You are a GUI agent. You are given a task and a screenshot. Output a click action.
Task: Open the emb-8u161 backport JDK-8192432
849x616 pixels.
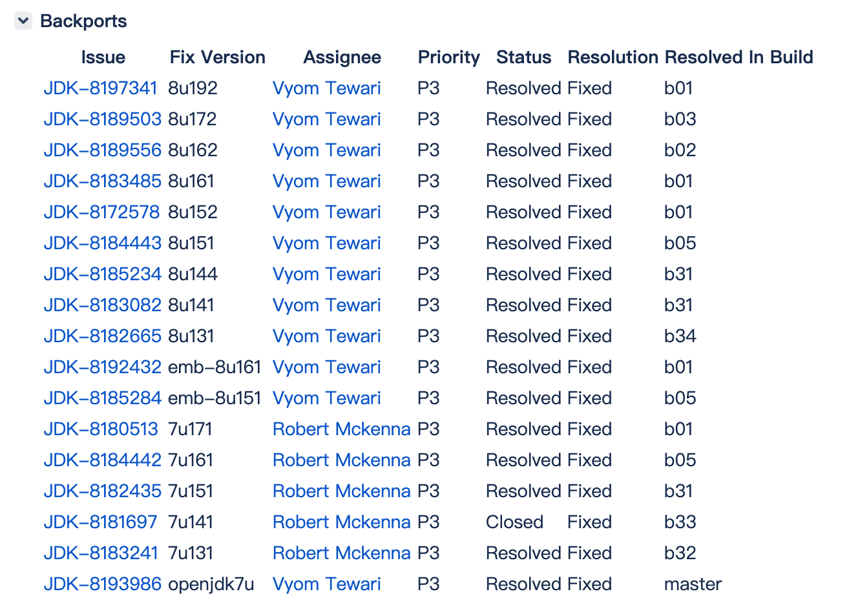pyautogui.click(x=102, y=367)
